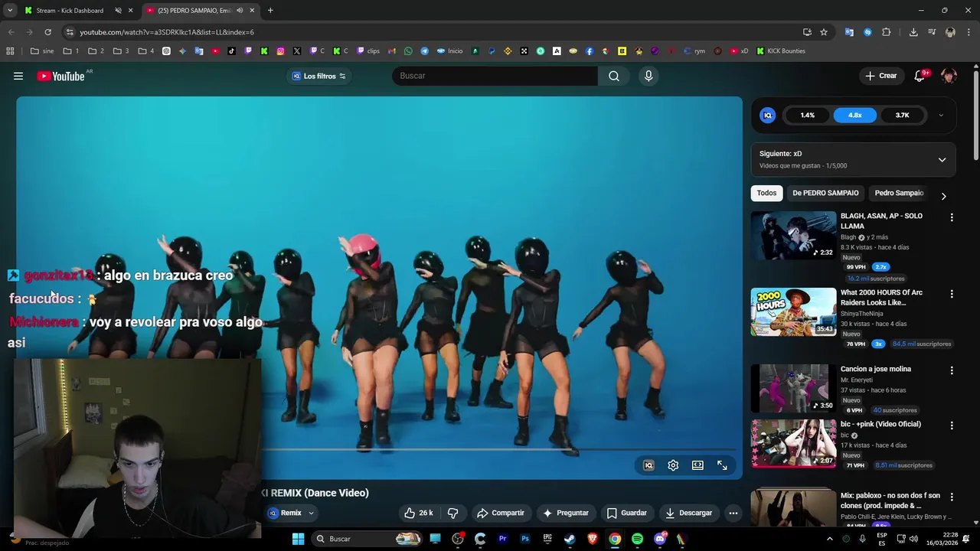Screen dimensions: 980x551
Task: Go to YouTube home via logo
Action: (x=60, y=76)
